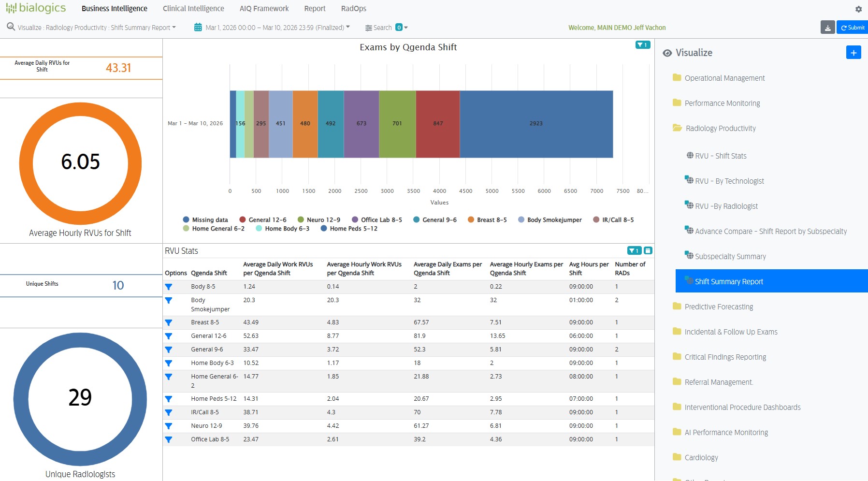Toggle Home Peds 5-12 legend visibility
Viewport: 868px width, 481px height.
(349, 229)
